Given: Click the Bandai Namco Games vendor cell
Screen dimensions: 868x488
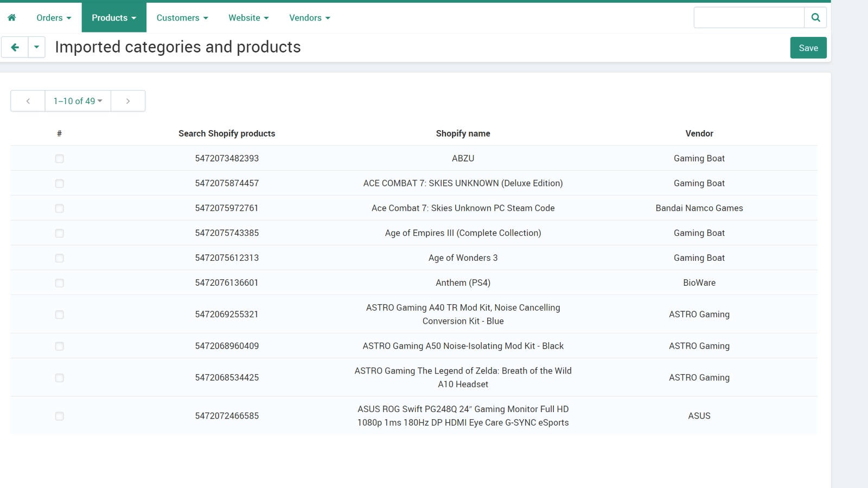Looking at the screenshot, I should point(699,208).
